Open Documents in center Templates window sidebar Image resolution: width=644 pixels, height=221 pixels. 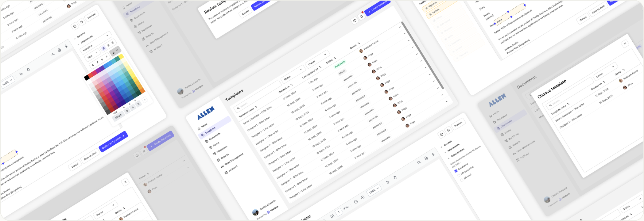tap(213, 138)
